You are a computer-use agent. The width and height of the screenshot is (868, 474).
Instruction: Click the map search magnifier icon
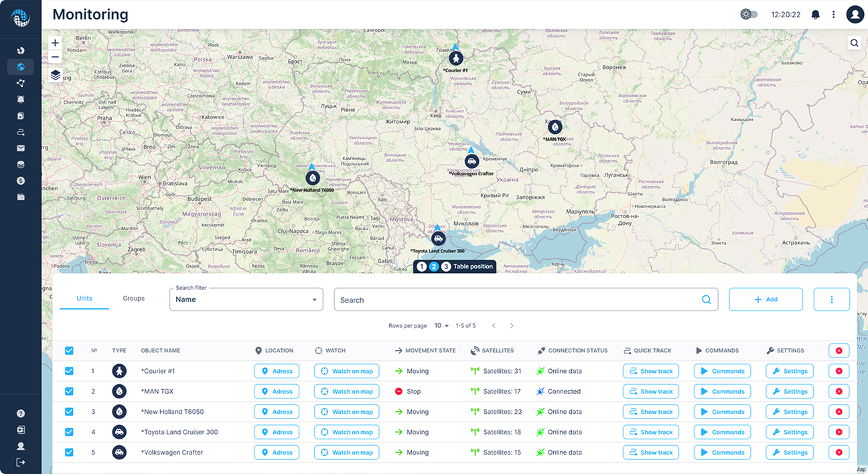[855, 43]
